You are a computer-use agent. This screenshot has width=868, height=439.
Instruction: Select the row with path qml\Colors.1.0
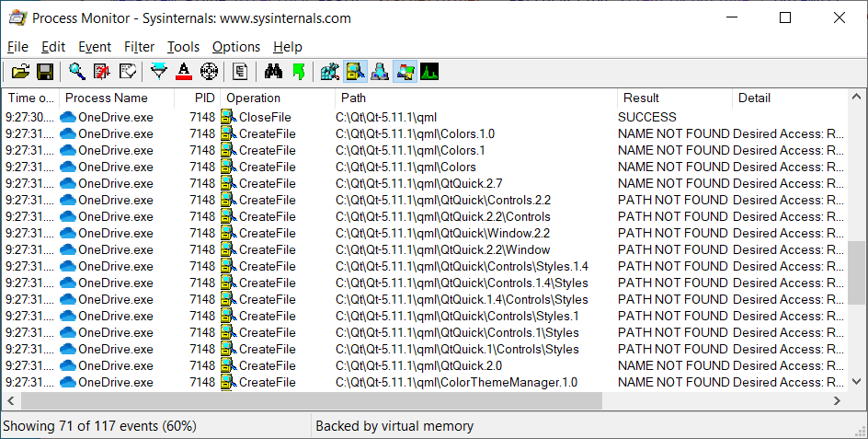[x=425, y=133]
